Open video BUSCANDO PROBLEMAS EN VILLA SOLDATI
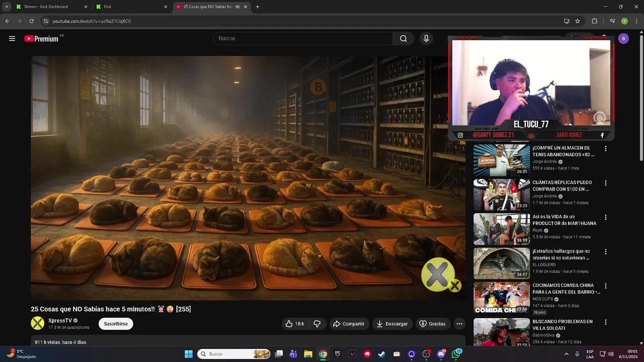 [x=562, y=325]
